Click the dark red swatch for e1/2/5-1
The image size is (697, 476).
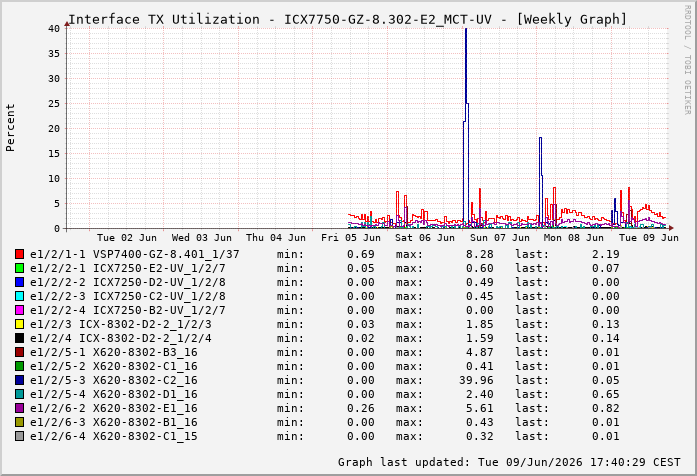coord(19,352)
